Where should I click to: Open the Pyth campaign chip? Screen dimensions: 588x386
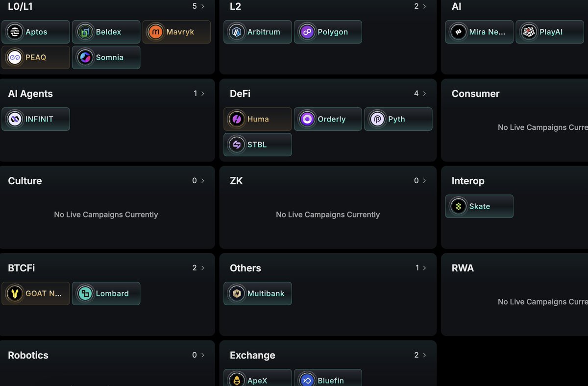pos(398,119)
